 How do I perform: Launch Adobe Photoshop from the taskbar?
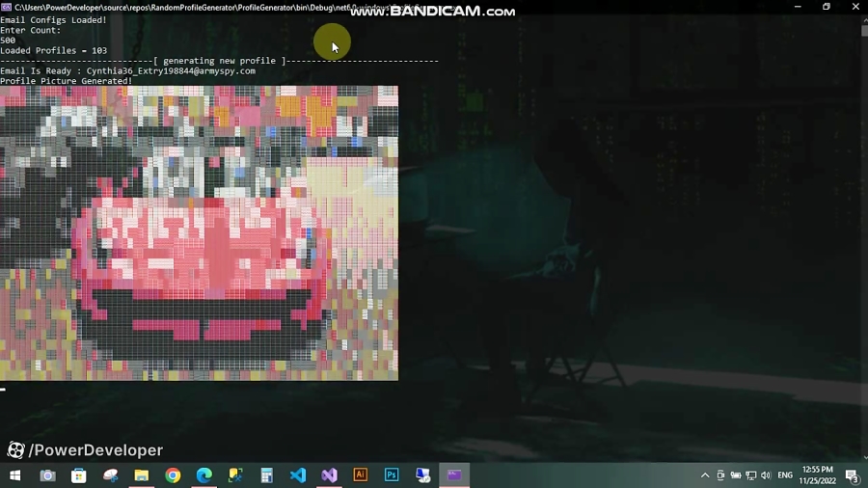[x=392, y=475]
